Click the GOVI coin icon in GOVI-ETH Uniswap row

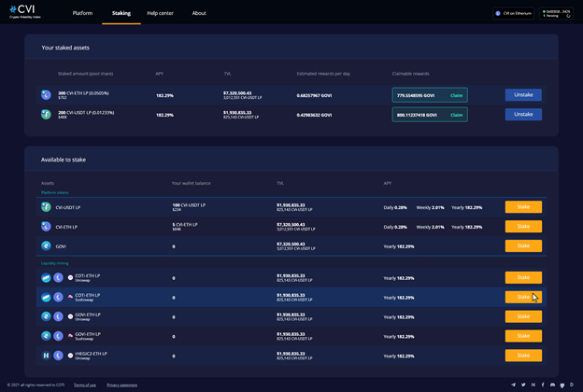[x=46, y=316]
